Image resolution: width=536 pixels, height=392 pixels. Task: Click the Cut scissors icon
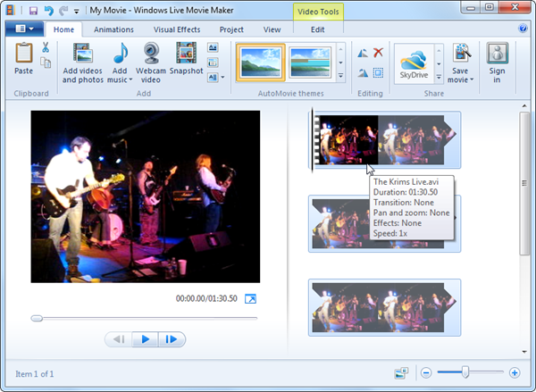tap(45, 47)
